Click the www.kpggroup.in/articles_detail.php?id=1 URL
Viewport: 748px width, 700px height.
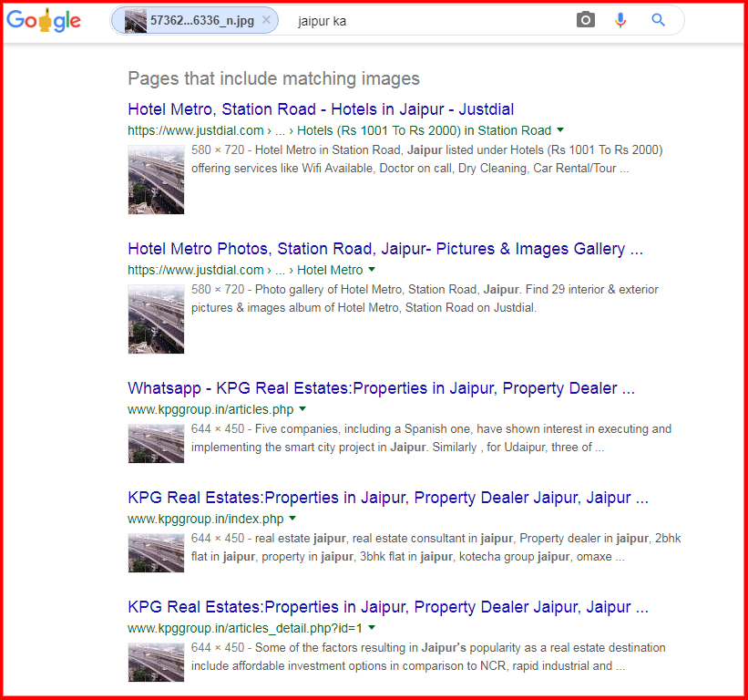(x=245, y=628)
